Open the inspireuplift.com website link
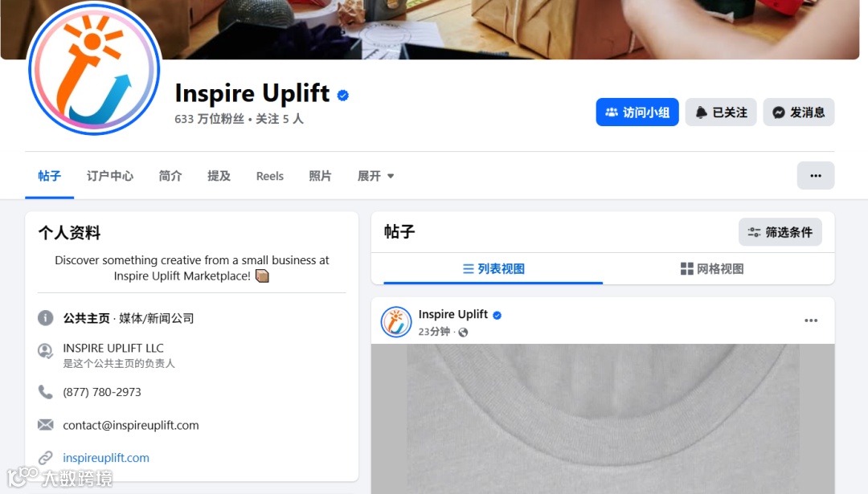The width and height of the screenshot is (868, 494). tap(106, 458)
